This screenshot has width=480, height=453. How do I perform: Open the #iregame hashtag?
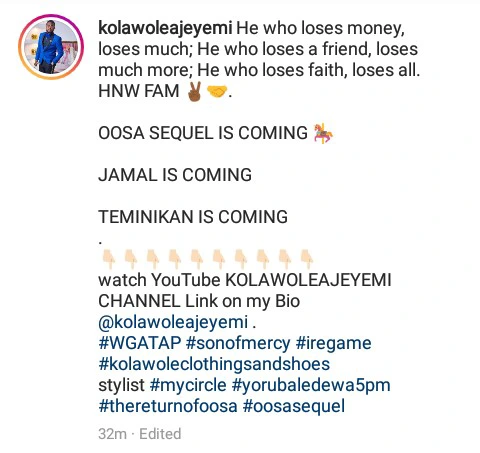coord(333,343)
